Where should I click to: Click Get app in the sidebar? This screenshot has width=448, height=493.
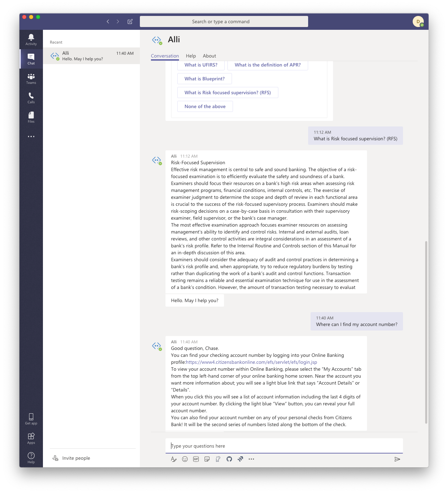pyautogui.click(x=31, y=419)
